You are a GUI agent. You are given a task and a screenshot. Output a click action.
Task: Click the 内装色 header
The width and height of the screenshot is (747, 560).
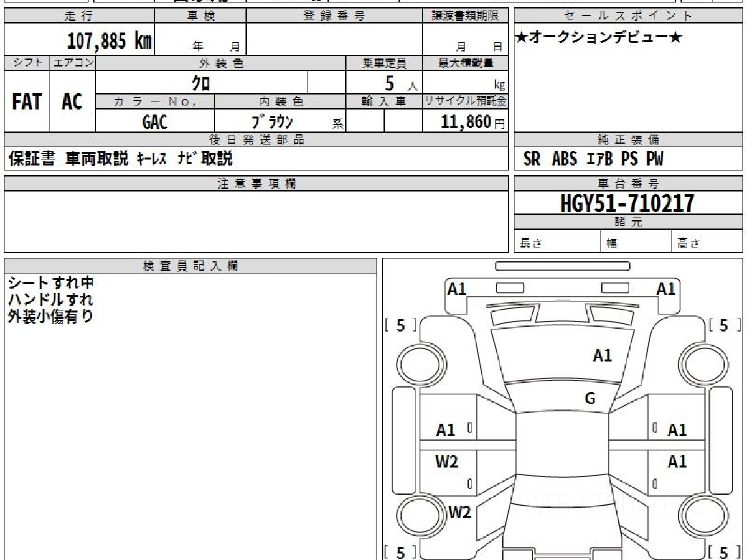(x=280, y=101)
